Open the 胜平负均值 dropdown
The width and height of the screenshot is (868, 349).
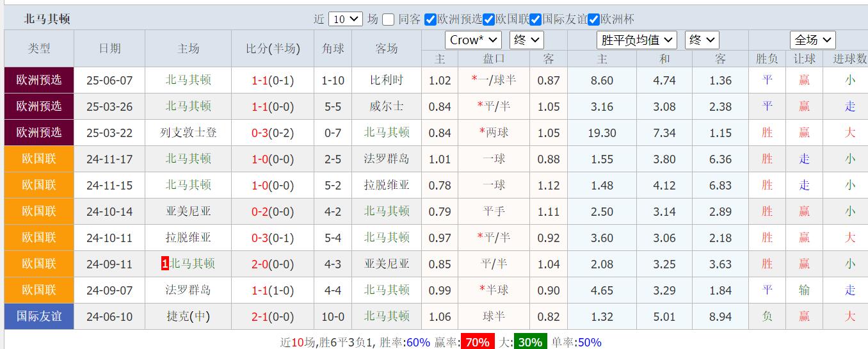[636, 40]
